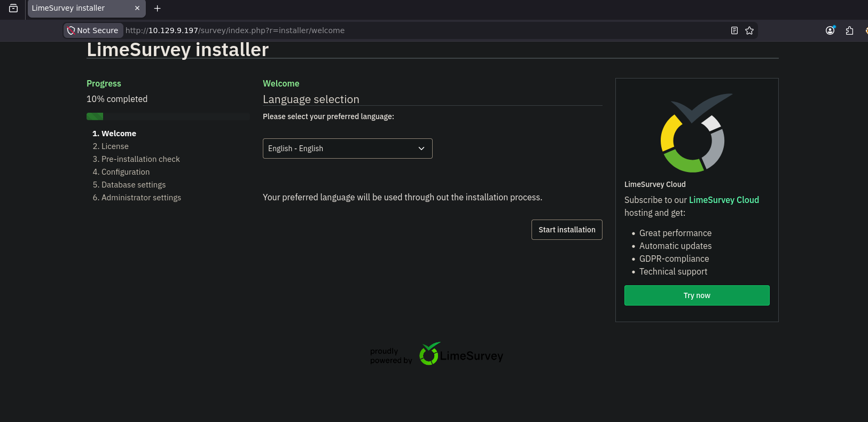Click the LimeSurvey Cloud logo image
This screenshot has width=868, height=422.
coord(697,134)
